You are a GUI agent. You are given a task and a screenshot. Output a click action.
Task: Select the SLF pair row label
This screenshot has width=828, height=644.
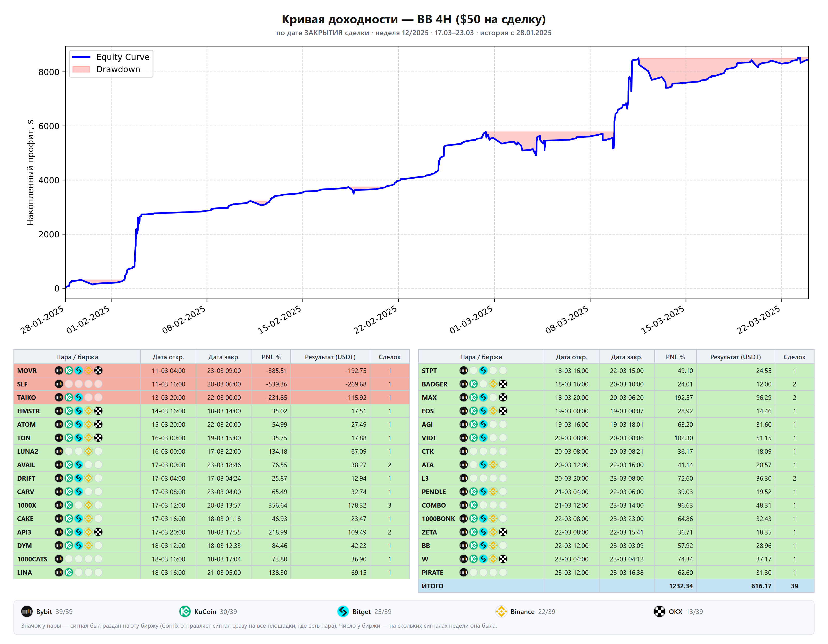(22, 384)
